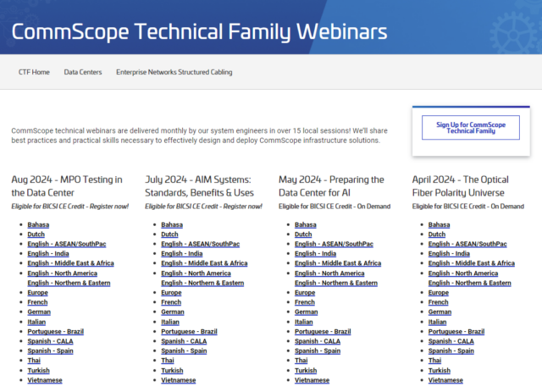
Task: Open English - North America under July 2024
Action: (196, 273)
